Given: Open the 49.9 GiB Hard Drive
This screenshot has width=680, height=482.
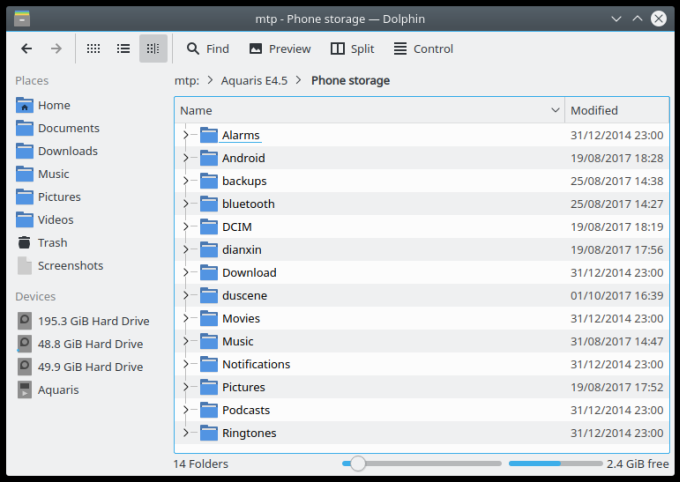Looking at the screenshot, I should point(80,367).
